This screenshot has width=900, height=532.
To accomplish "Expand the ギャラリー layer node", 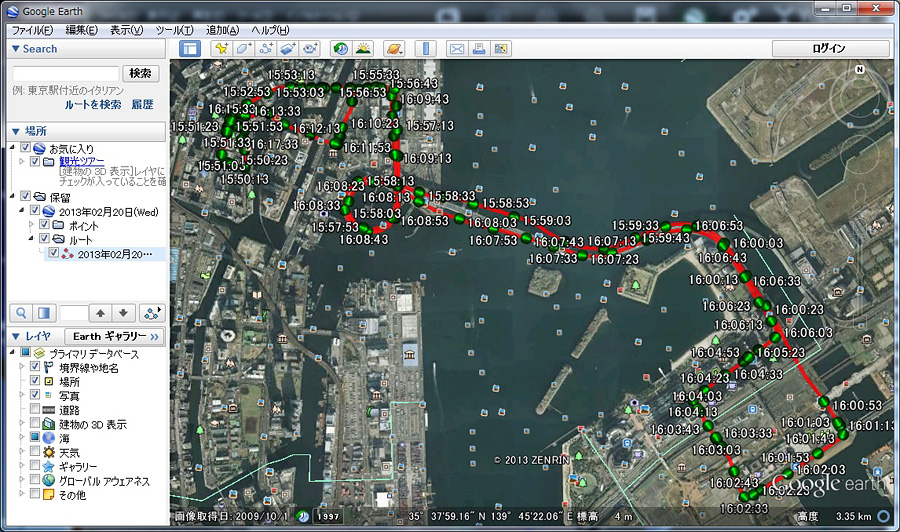I will pos(22,466).
